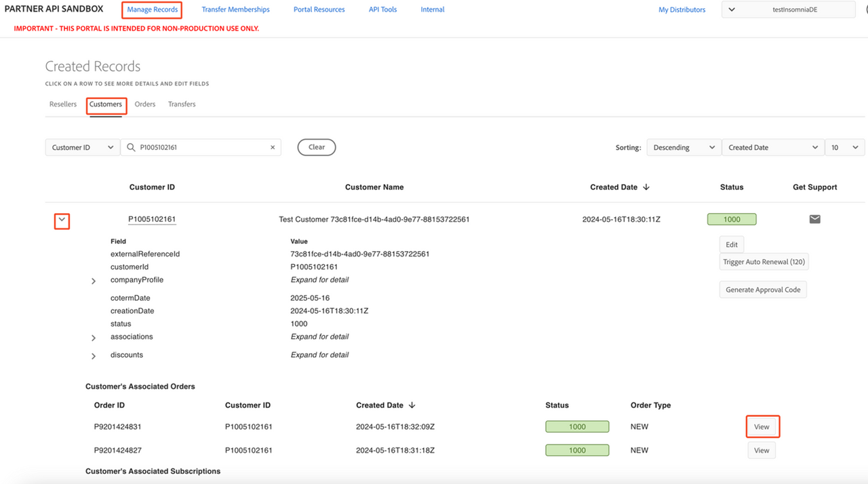This screenshot has width=868, height=484.
Task: Click sort arrow in Associated Orders Created Date
Action: 412,405
